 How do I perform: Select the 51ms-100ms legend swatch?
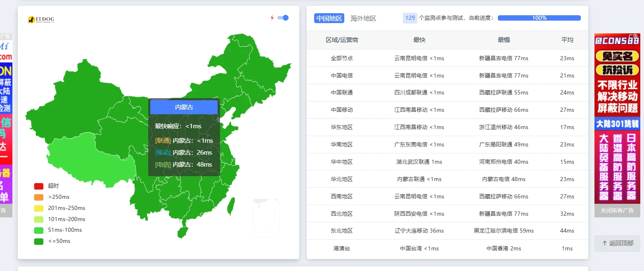(x=38, y=230)
